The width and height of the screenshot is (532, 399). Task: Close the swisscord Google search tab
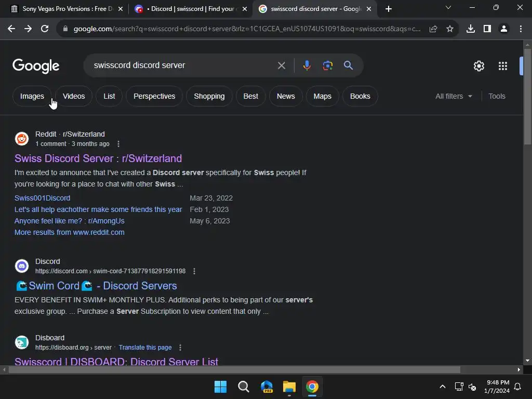(369, 9)
